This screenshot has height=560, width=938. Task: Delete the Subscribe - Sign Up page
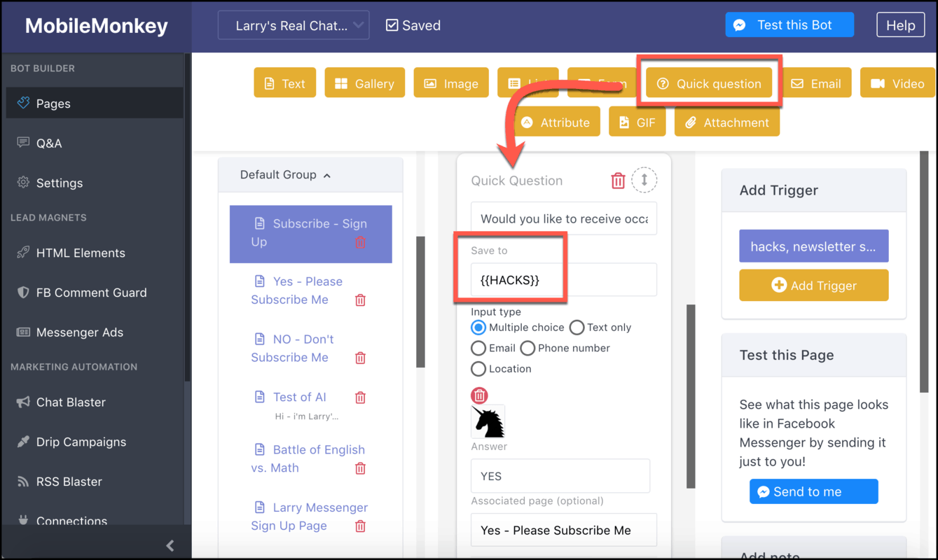click(x=360, y=242)
